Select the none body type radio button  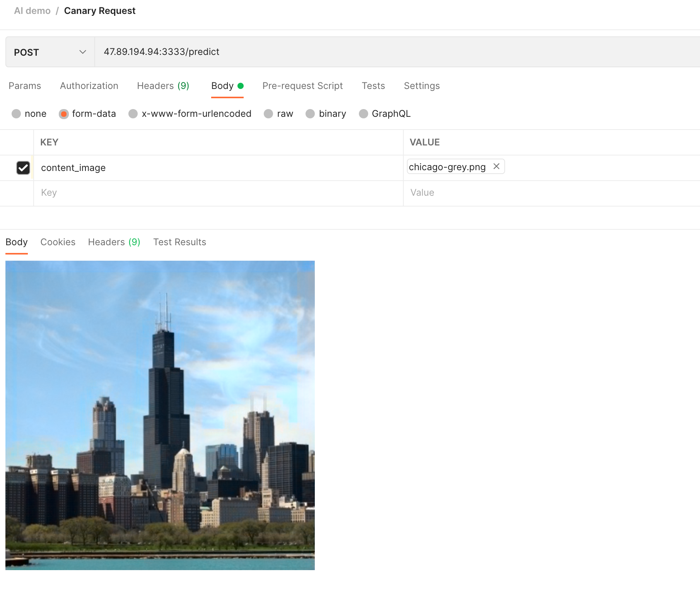coord(16,114)
